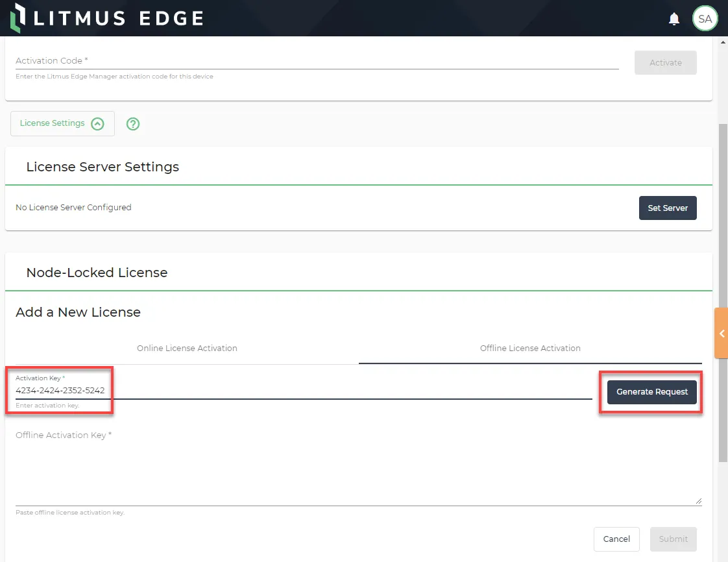Open the License Settings help icon
Viewport: 728px width, 562px height.
(133, 123)
